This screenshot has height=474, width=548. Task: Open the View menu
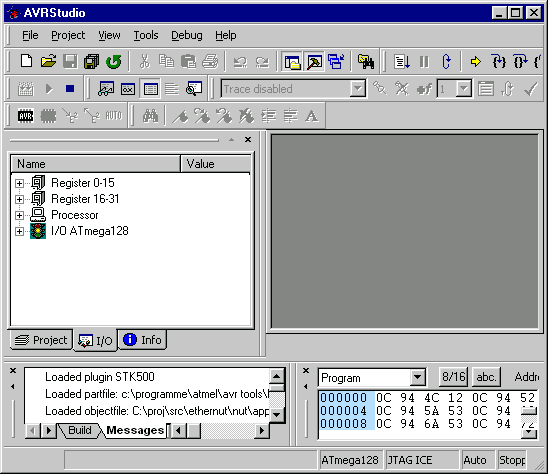pos(109,35)
